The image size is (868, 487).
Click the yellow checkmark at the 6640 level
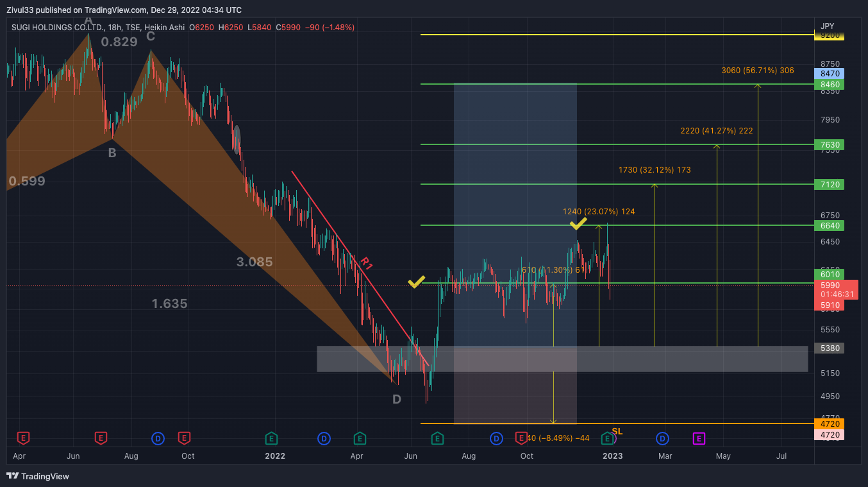coord(578,223)
